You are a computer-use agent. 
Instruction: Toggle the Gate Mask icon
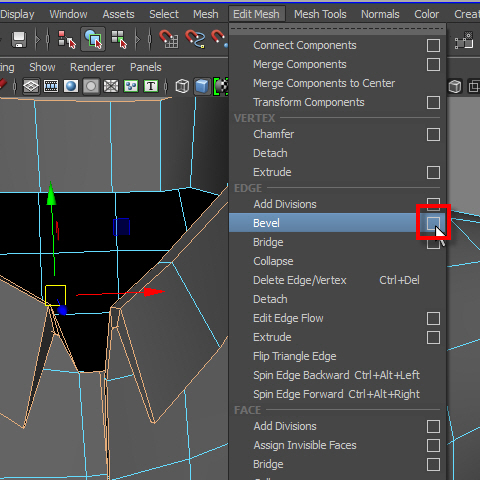coord(91,86)
